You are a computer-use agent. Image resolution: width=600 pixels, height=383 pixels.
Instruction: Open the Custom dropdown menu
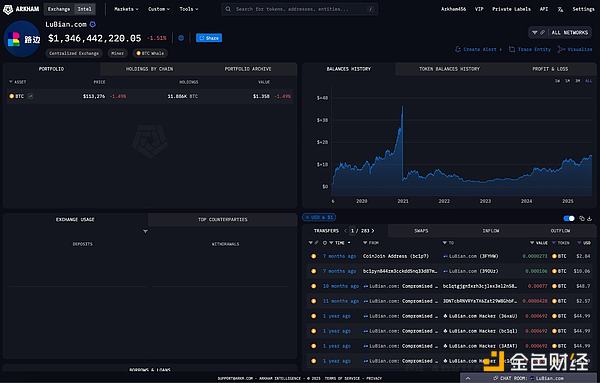tap(159, 9)
